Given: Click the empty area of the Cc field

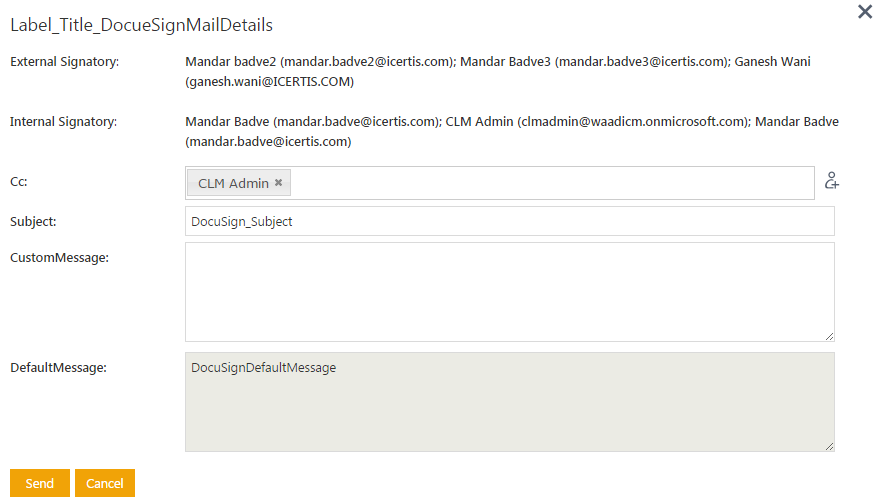Looking at the screenshot, I should 550,183.
